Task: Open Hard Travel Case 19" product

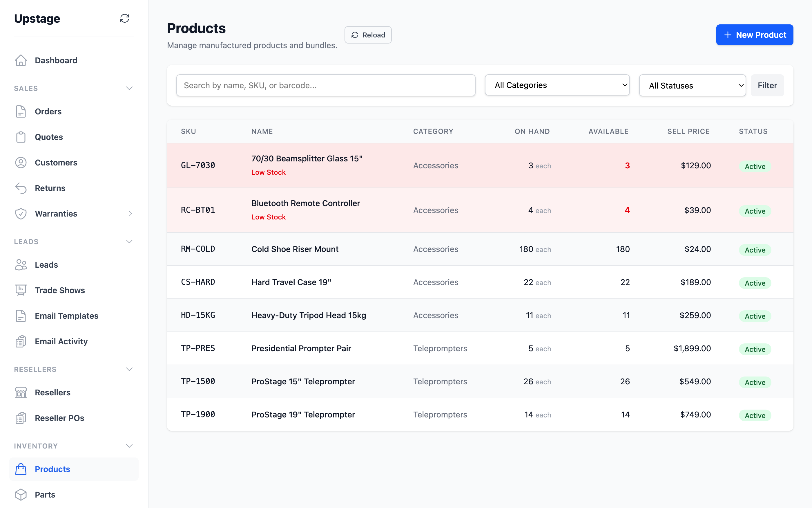Action: pyautogui.click(x=291, y=282)
